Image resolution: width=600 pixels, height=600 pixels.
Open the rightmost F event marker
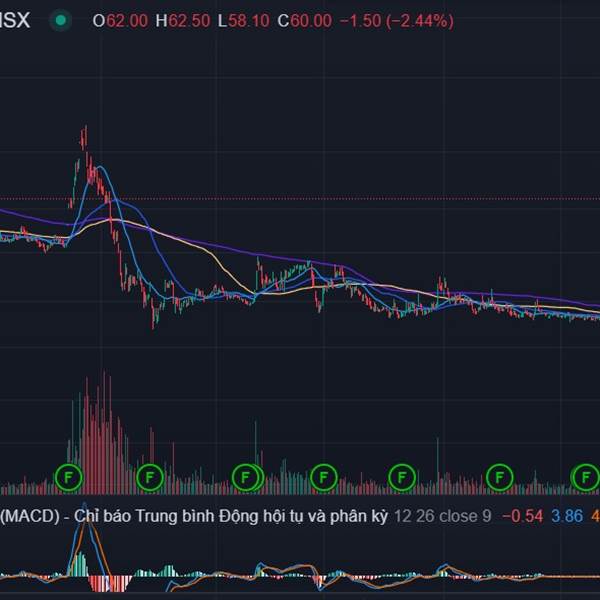(585, 477)
